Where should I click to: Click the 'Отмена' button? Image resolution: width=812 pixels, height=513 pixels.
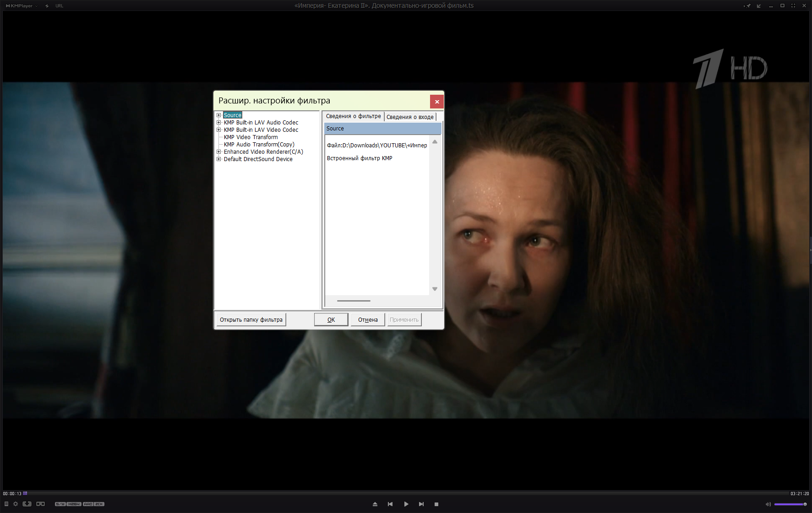coord(368,320)
